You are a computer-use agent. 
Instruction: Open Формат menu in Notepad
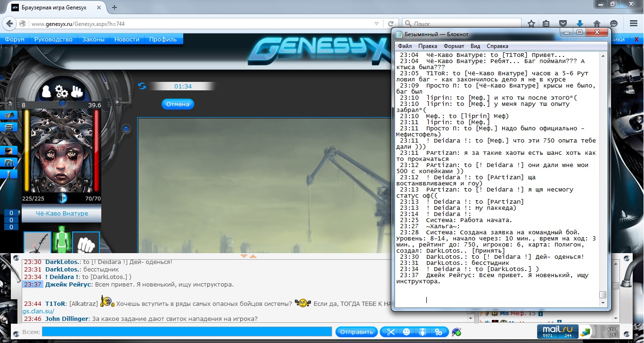pyautogui.click(x=454, y=46)
